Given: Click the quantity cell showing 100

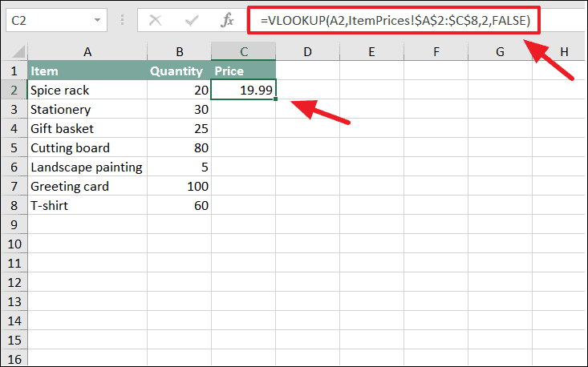Looking at the screenshot, I should pos(179,186).
